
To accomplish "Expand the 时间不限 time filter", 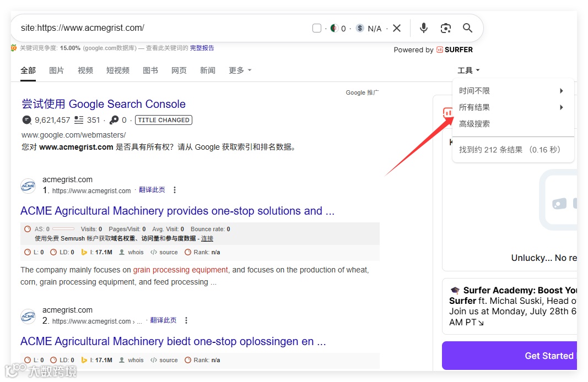I will point(513,91).
